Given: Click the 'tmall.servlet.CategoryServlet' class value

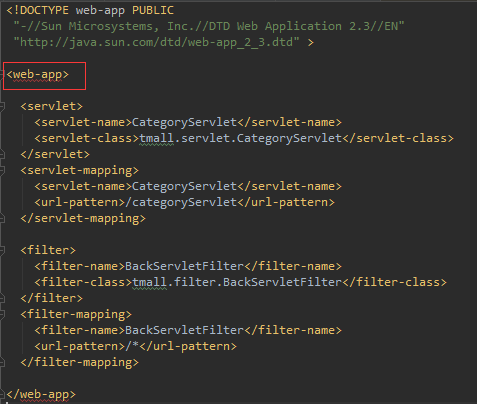Looking at the screenshot, I should [240, 138].
